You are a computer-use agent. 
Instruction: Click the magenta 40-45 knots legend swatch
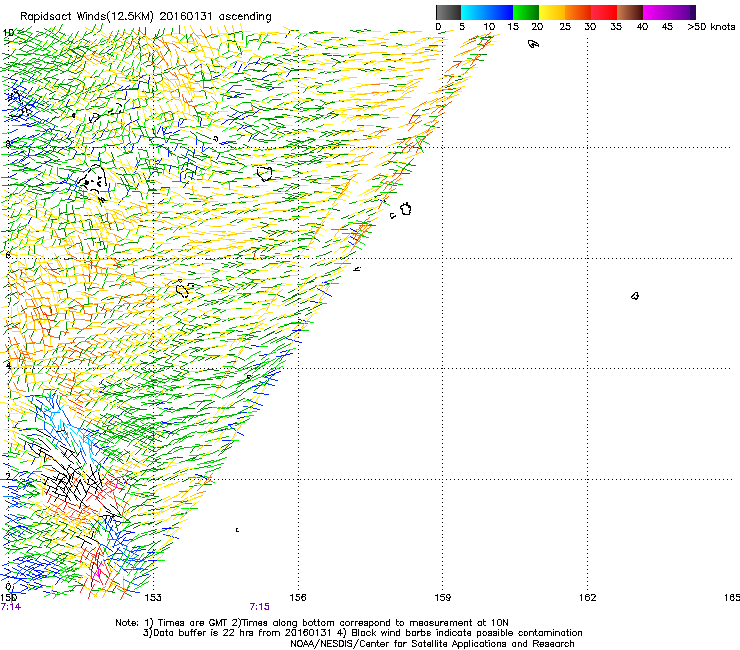[x=656, y=12]
